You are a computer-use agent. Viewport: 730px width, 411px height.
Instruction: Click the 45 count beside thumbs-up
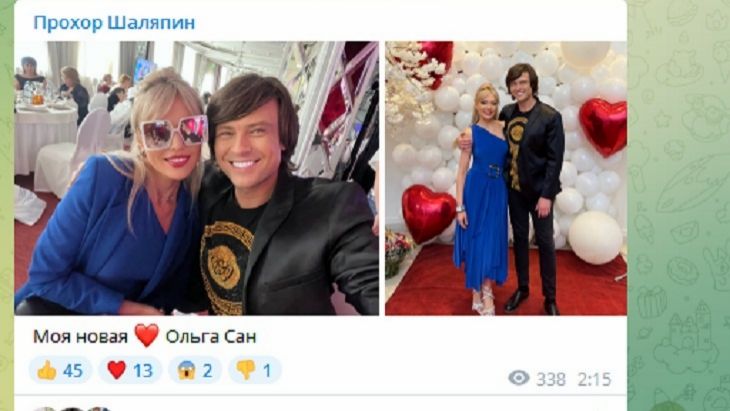coord(73,371)
